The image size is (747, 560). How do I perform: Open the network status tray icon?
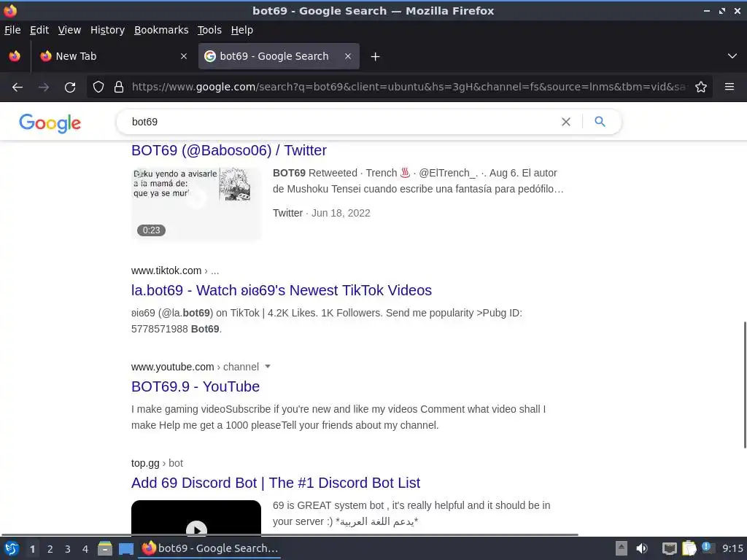tap(670, 548)
